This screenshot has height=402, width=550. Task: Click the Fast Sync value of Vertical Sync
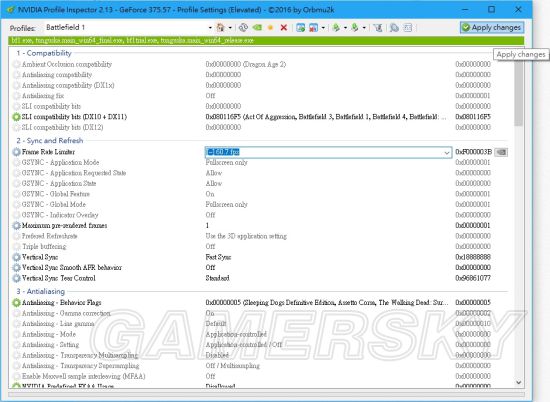point(218,257)
